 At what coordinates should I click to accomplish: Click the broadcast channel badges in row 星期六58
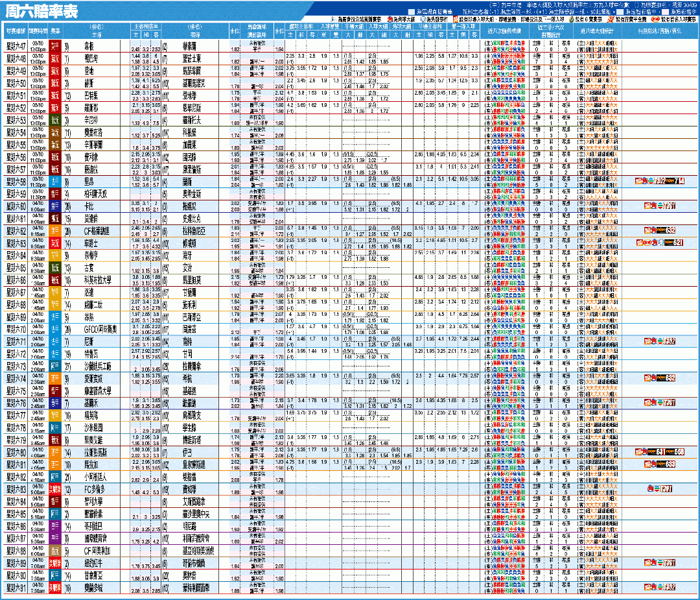660,181
